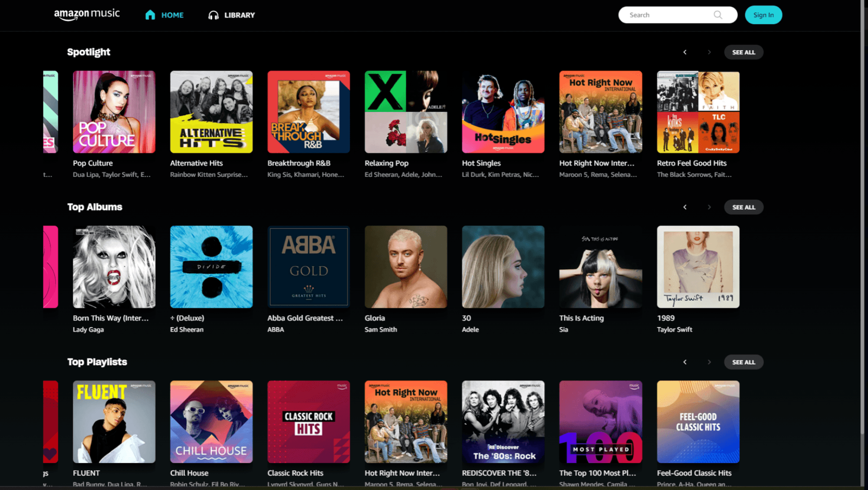Click the Relaxing Pop title link
Image resolution: width=868 pixels, height=490 pixels.
387,163
